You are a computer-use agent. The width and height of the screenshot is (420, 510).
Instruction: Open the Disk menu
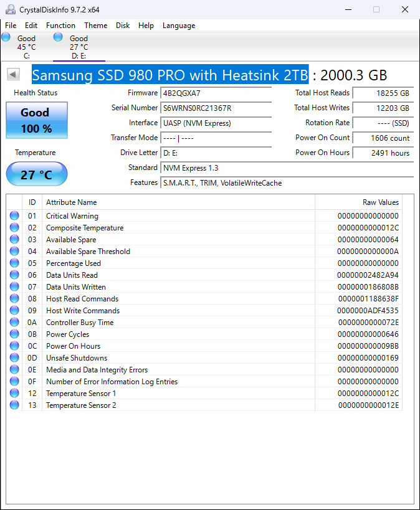(123, 26)
